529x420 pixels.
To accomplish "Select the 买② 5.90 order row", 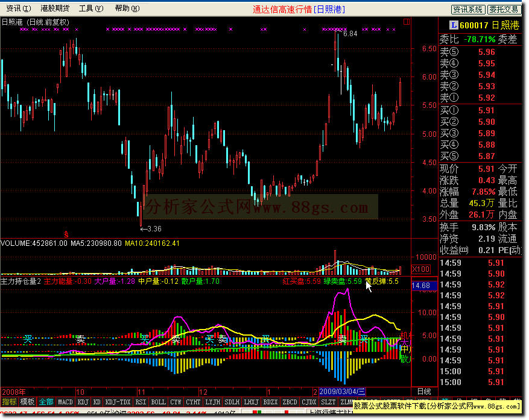I will (480, 122).
